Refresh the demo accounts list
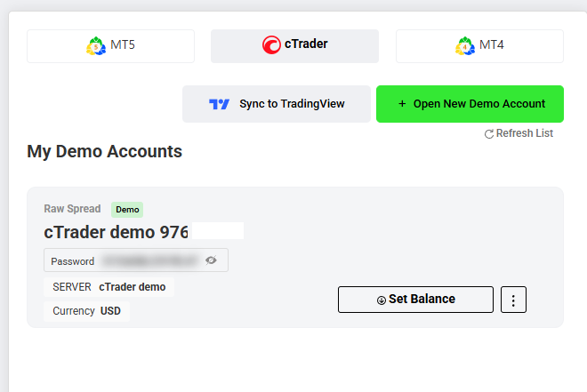The width and height of the screenshot is (587, 392). click(x=519, y=133)
